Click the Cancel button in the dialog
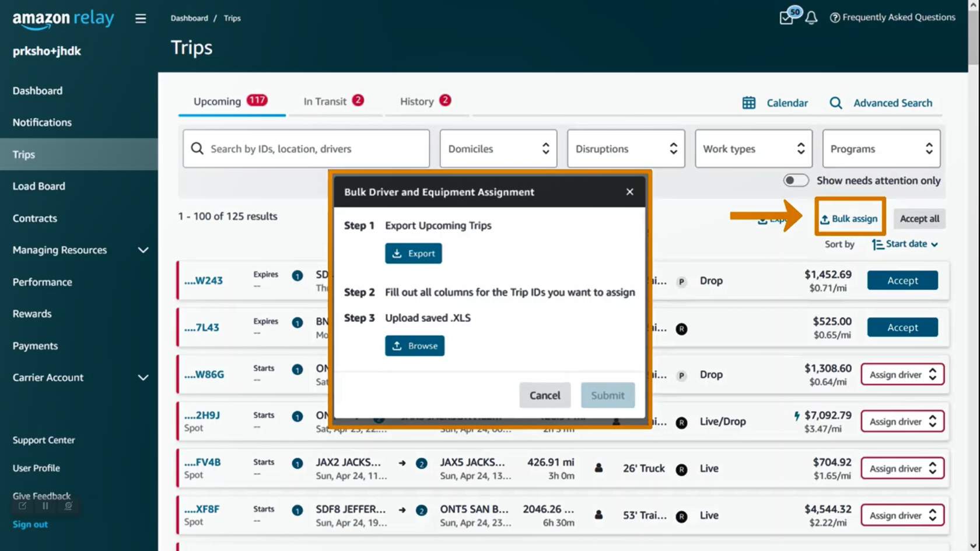The width and height of the screenshot is (980, 551). 544,395
